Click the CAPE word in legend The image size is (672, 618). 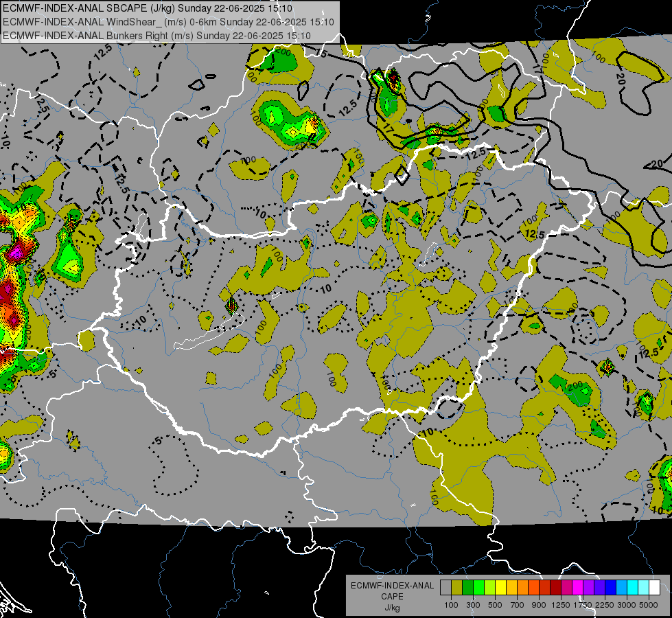[x=392, y=597]
